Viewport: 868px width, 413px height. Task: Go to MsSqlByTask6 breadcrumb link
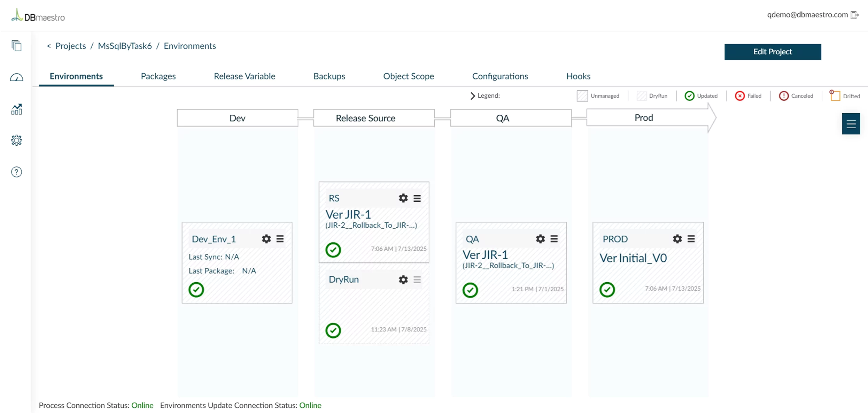click(x=125, y=46)
